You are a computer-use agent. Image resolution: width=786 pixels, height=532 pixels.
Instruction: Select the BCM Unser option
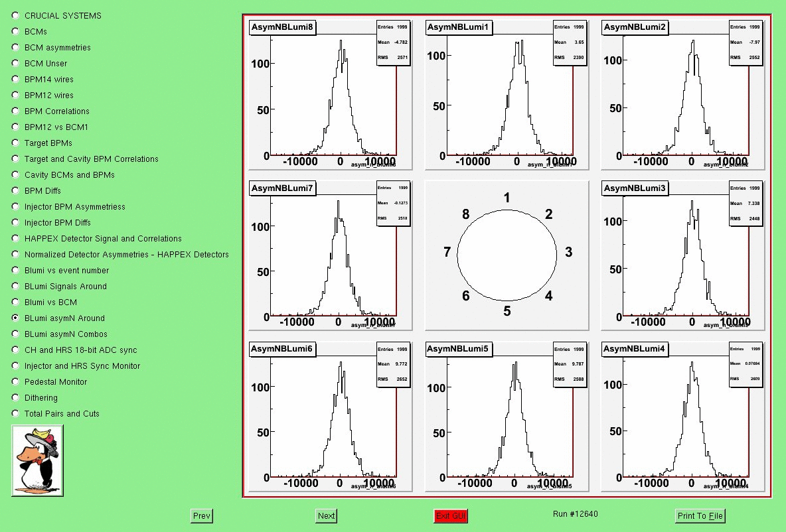coord(15,63)
